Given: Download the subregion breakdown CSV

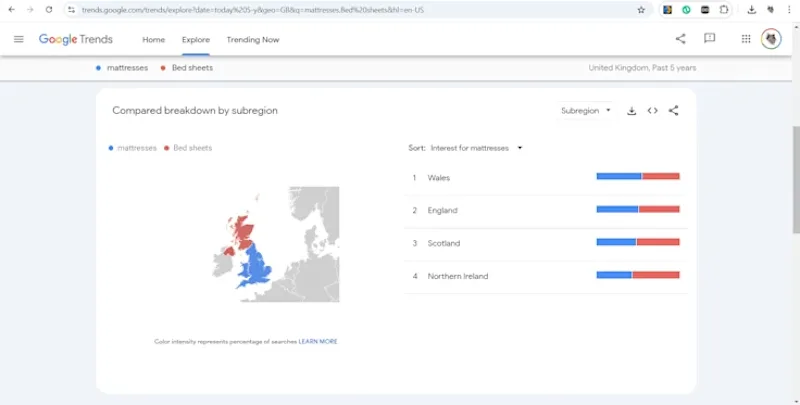Looking at the screenshot, I should point(632,111).
